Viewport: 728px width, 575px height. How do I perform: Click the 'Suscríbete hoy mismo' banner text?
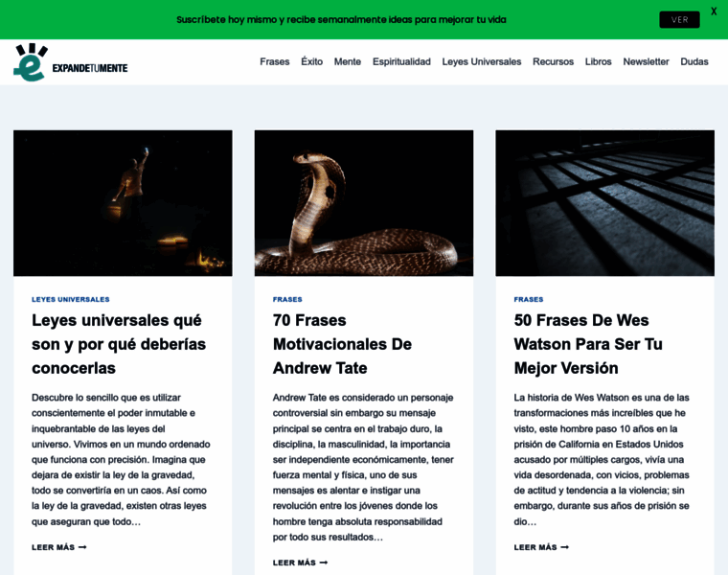[341, 19]
